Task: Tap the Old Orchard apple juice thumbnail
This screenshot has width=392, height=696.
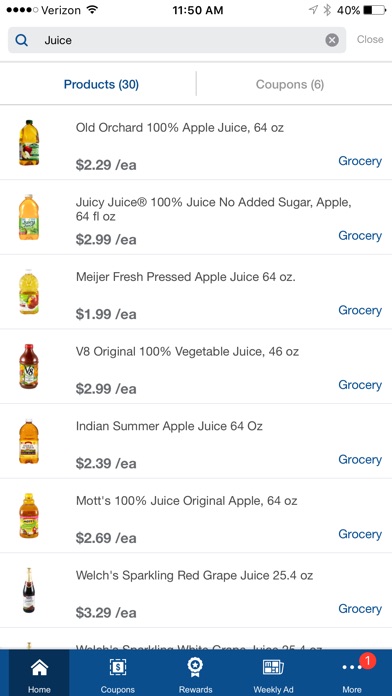Action: [29, 142]
